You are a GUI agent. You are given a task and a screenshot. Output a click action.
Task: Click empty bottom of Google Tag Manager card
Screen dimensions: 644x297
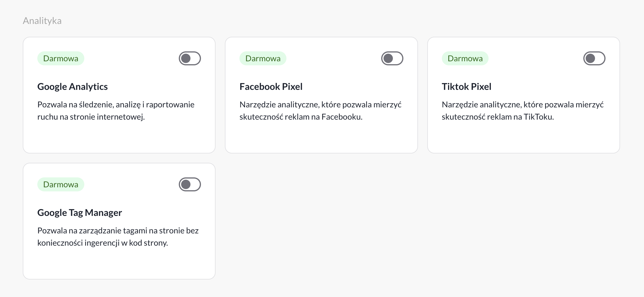pyautogui.click(x=119, y=264)
